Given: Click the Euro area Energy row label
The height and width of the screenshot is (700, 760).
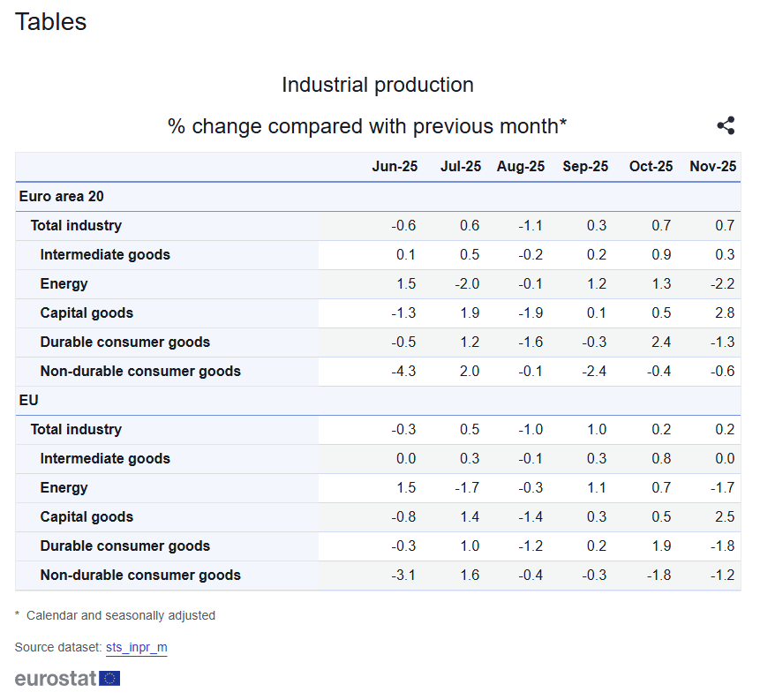Looking at the screenshot, I should [x=64, y=283].
